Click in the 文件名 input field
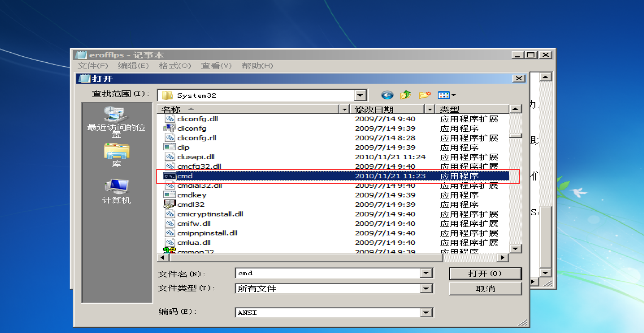 tap(328, 273)
